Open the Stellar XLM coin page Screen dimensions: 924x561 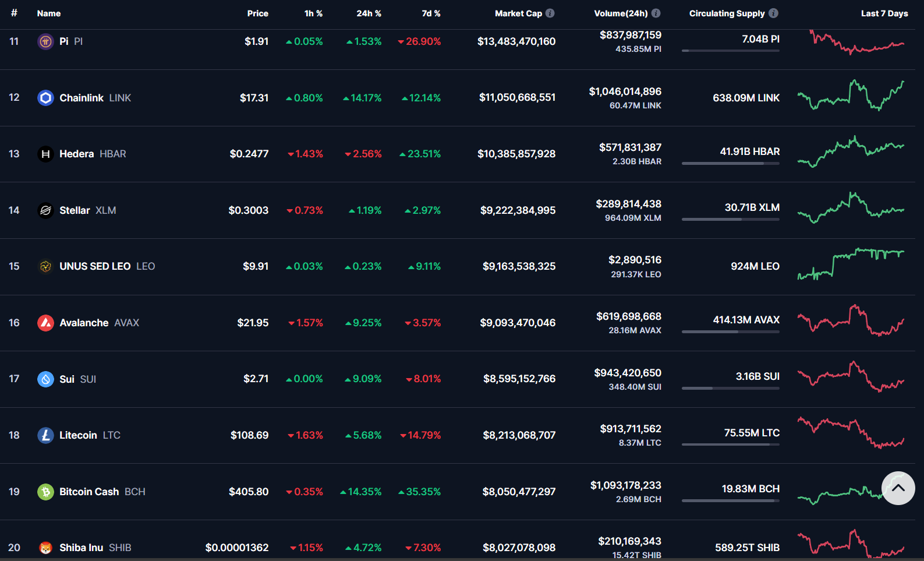88,210
